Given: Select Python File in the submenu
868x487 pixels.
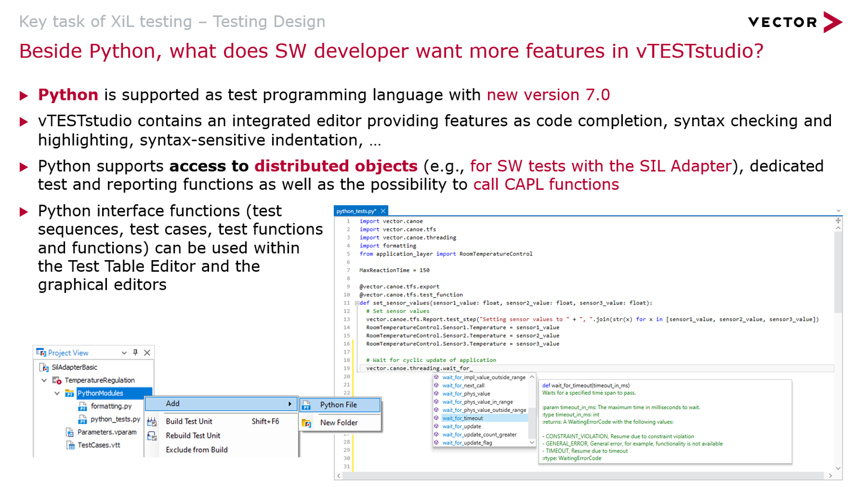Looking at the screenshot, I should pos(340,405).
